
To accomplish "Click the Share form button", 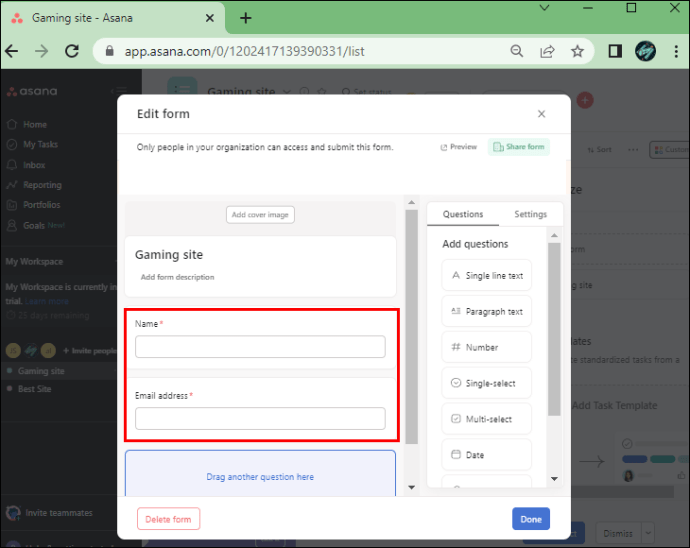I will [519, 147].
